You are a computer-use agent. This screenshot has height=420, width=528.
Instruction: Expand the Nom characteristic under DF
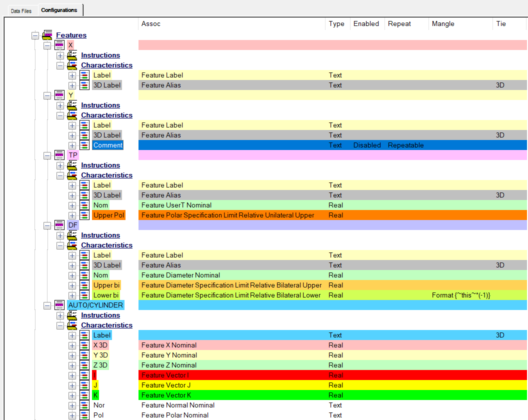coord(72,275)
